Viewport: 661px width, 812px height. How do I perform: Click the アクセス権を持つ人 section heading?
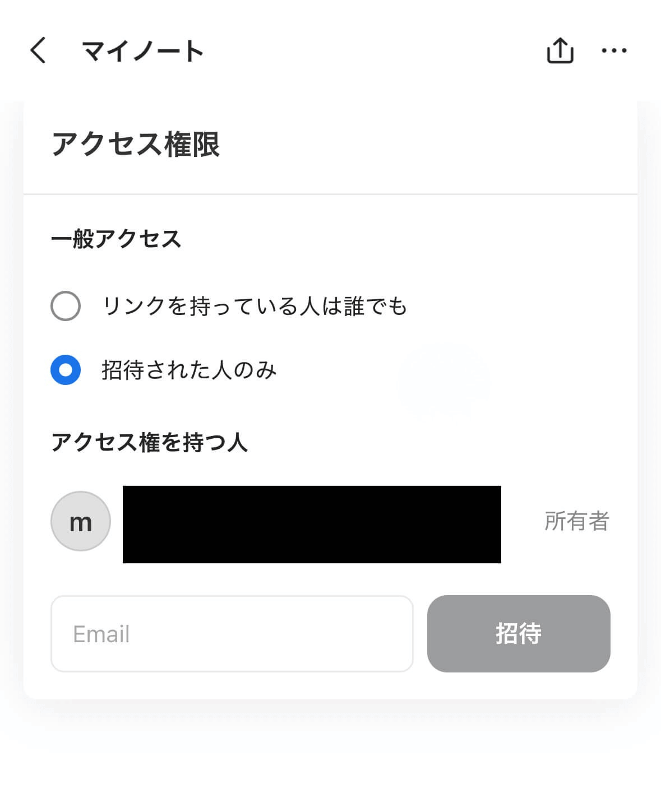click(x=149, y=442)
